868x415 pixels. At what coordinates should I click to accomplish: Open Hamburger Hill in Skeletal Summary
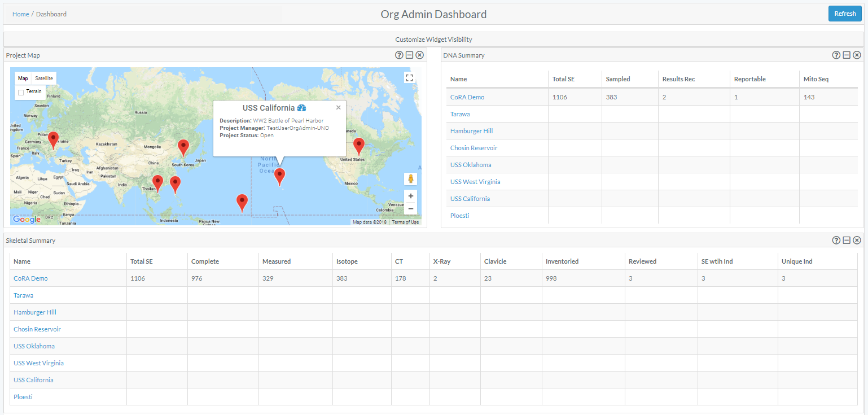point(35,312)
